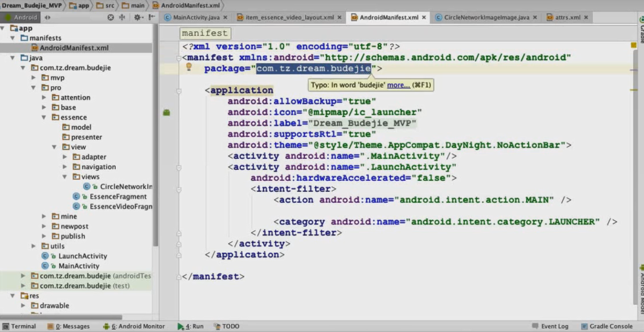Open the Run tool window

point(191,326)
